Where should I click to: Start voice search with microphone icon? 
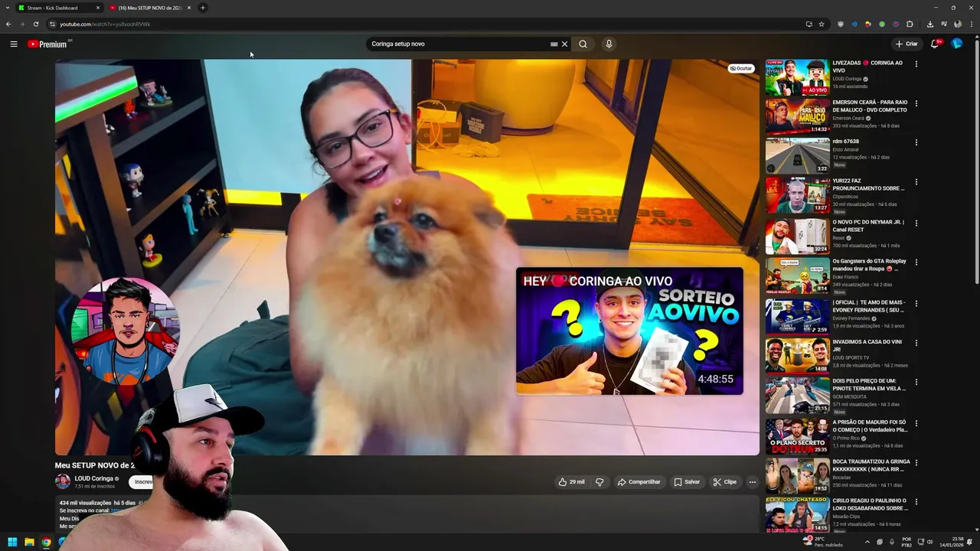pyautogui.click(x=609, y=44)
